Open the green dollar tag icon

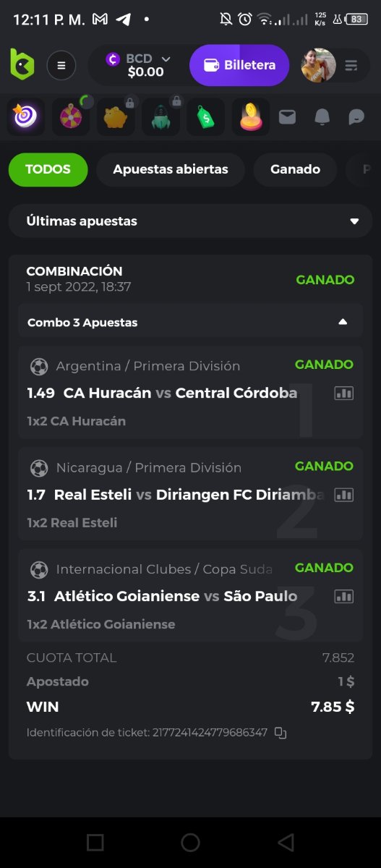click(205, 116)
